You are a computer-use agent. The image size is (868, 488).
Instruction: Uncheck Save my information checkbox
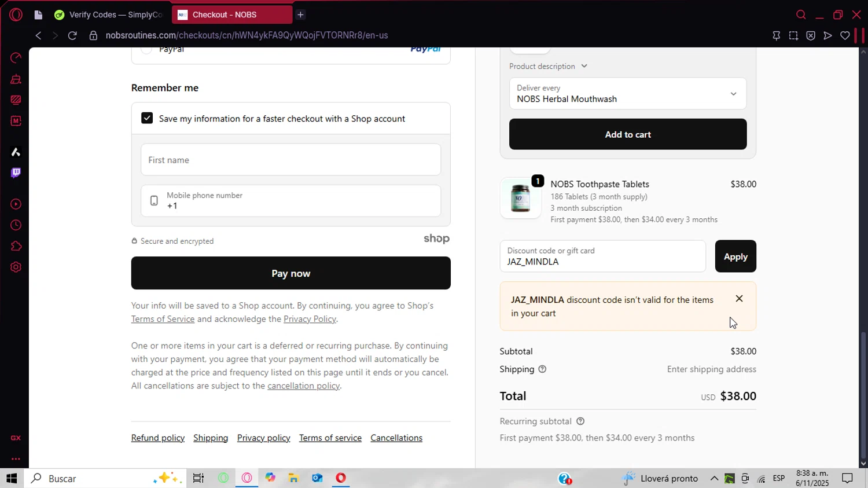pyautogui.click(x=147, y=118)
